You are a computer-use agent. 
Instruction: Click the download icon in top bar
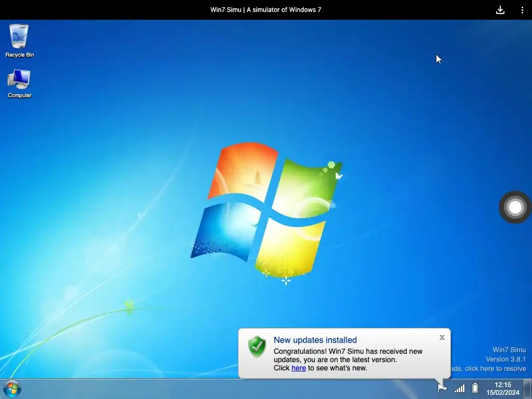coord(500,10)
